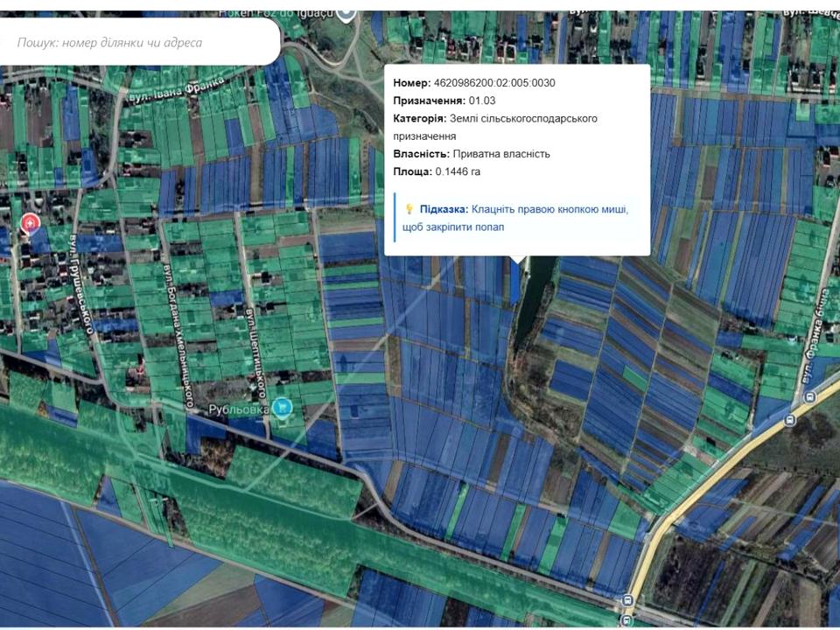Image resolution: width=840 pixels, height=630 pixels.
Task: Select the Призначення 01.03 row in popup
Action: pos(444,101)
